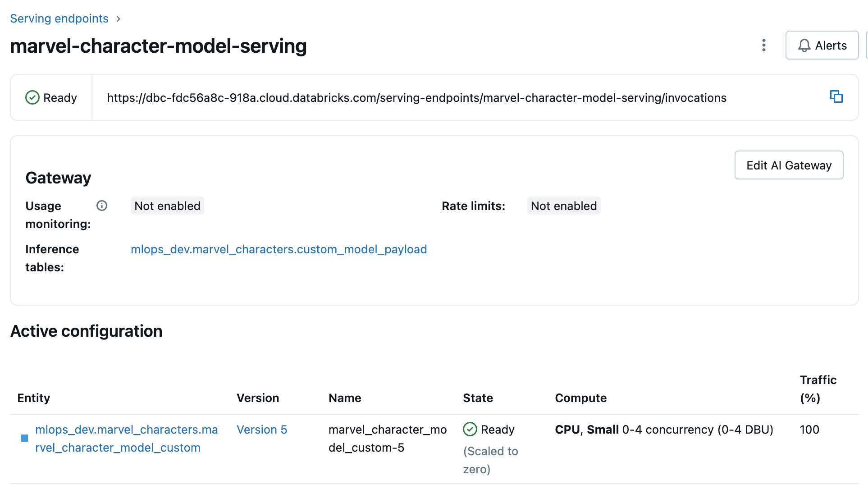Open the three-dot kebab menu
868x485 pixels.
(763, 45)
